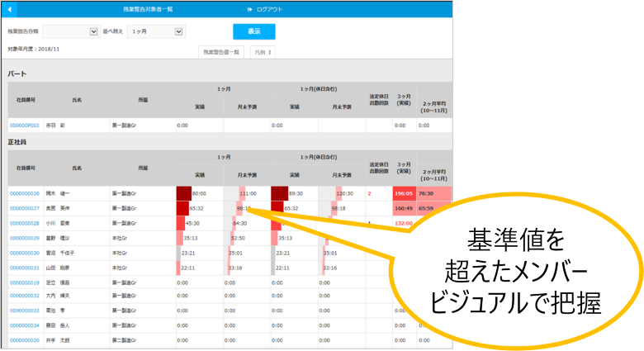The image size is (644, 351).
Task: Click the 3ヶ月(実績) header in 正社員 table
Action: pos(404,168)
